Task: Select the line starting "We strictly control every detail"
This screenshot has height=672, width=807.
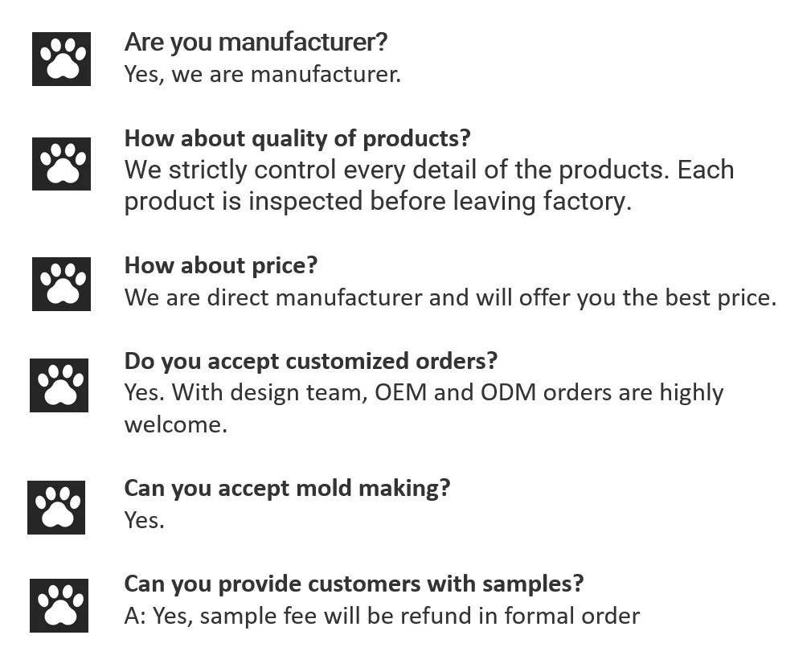Action: click(x=428, y=170)
